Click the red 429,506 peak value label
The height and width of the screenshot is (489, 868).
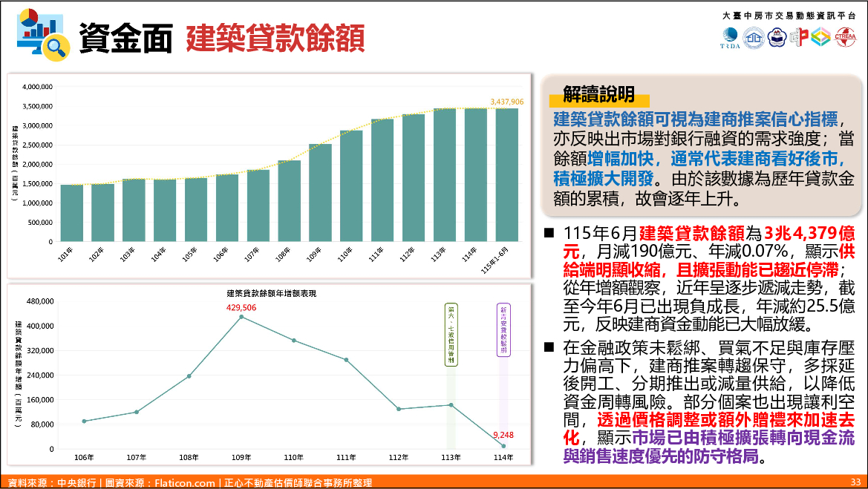pyautogui.click(x=241, y=307)
